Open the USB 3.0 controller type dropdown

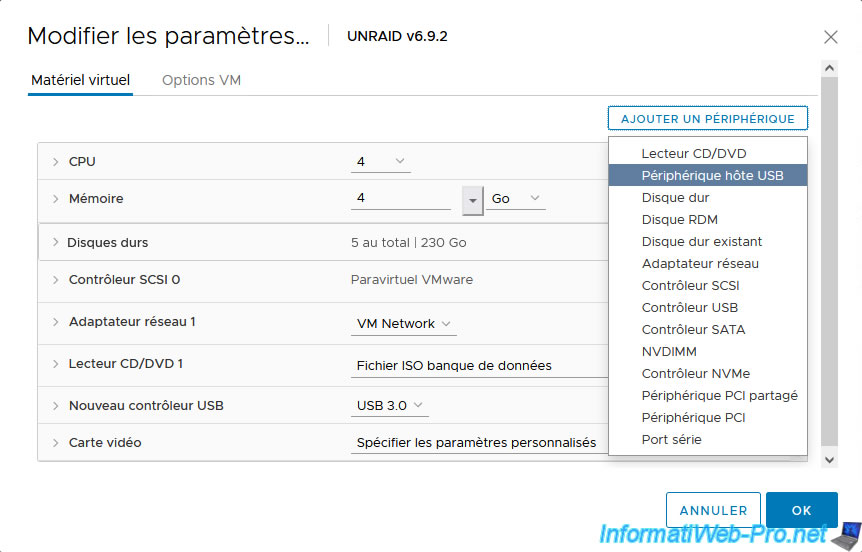390,406
